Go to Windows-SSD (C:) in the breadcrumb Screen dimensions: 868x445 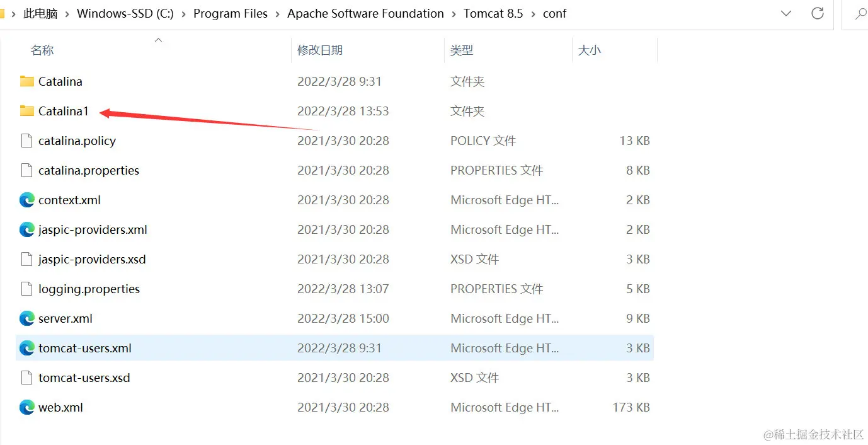pos(125,13)
